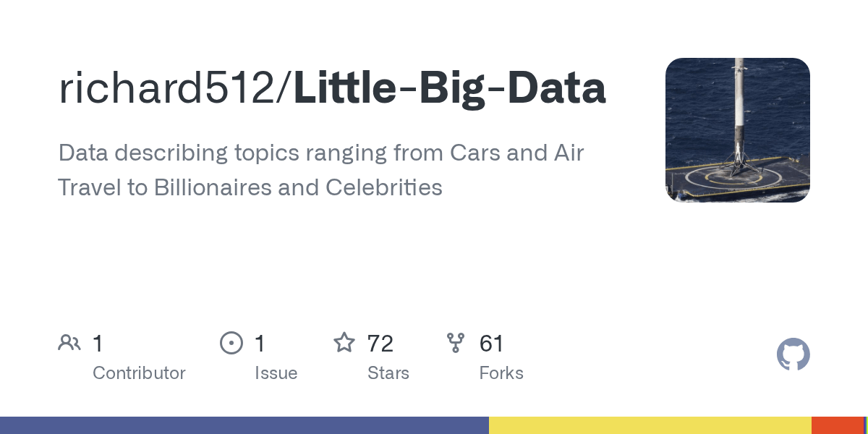The image size is (868, 434).
Task: Click the repository description text
Action: click(321, 170)
